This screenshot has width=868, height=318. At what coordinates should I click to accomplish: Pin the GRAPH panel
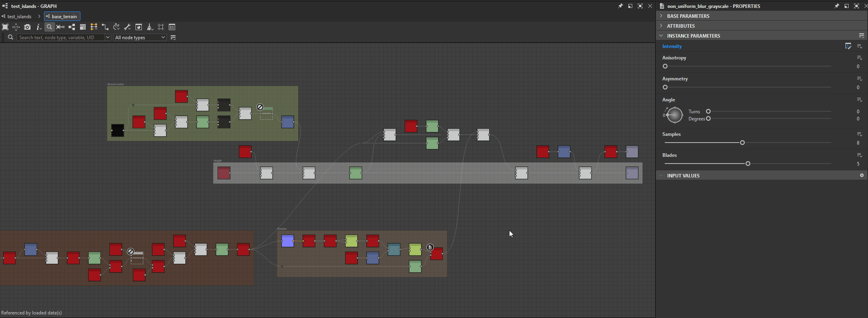click(x=620, y=6)
